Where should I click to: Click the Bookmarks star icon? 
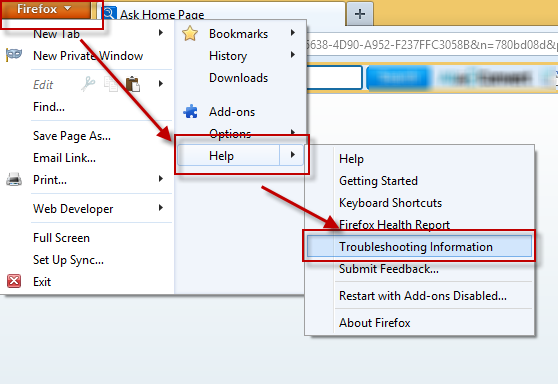click(190, 34)
